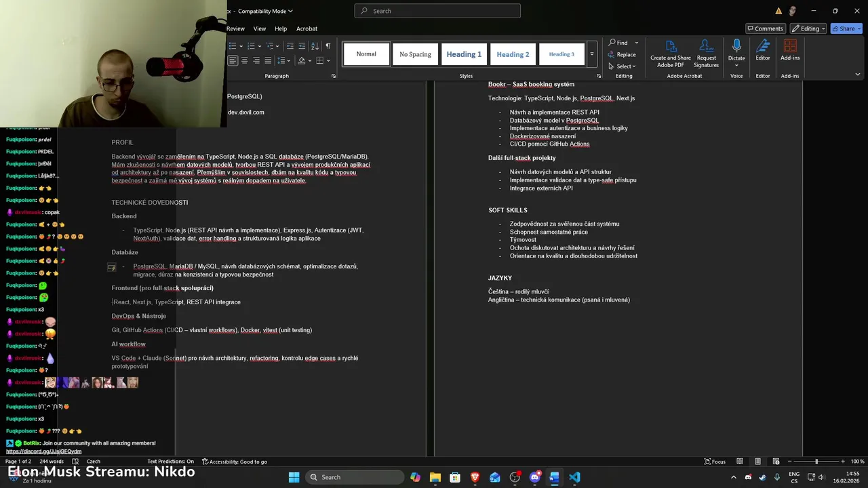
Task: Toggle Center alignment button
Action: [245, 60]
